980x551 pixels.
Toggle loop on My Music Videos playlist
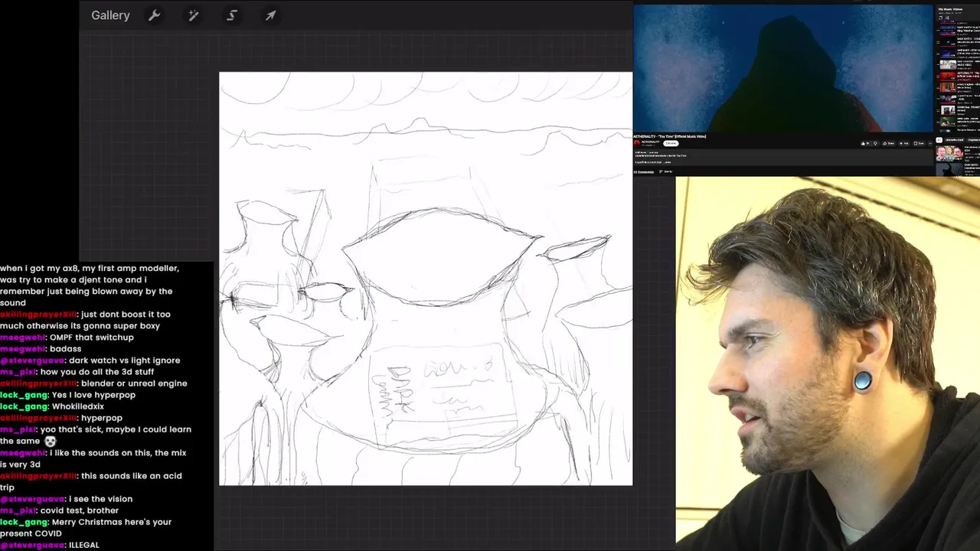click(x=940, y=18)
